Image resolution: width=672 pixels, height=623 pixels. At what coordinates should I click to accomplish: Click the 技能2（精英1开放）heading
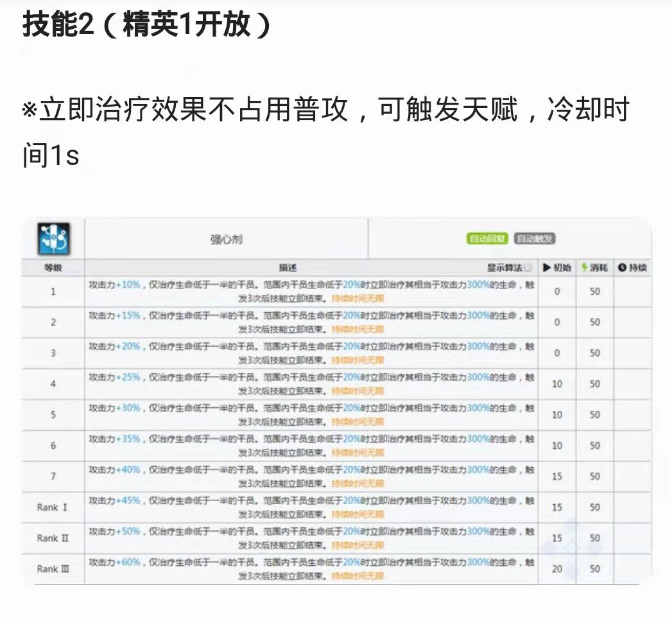(146, 24)
